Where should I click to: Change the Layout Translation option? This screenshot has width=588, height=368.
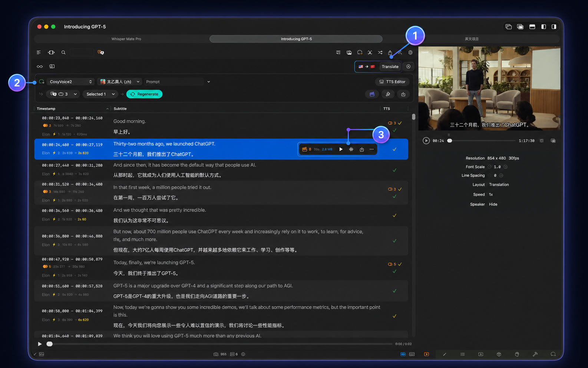pyautogui.click(x=499, y=185)
